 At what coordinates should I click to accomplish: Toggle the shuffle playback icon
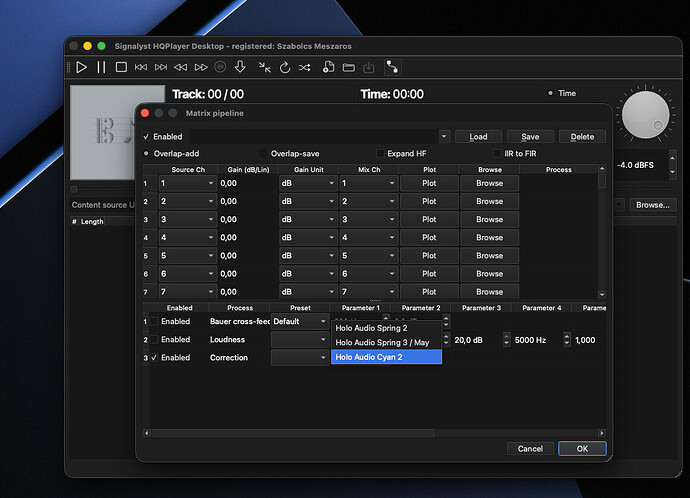[305, 67]
